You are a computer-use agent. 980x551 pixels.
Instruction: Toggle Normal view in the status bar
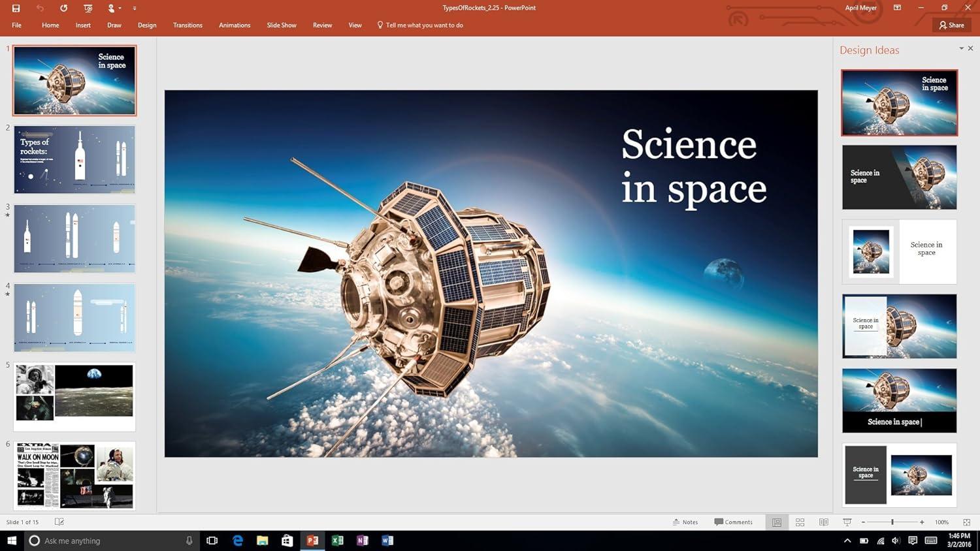click(x=776, y=522)
